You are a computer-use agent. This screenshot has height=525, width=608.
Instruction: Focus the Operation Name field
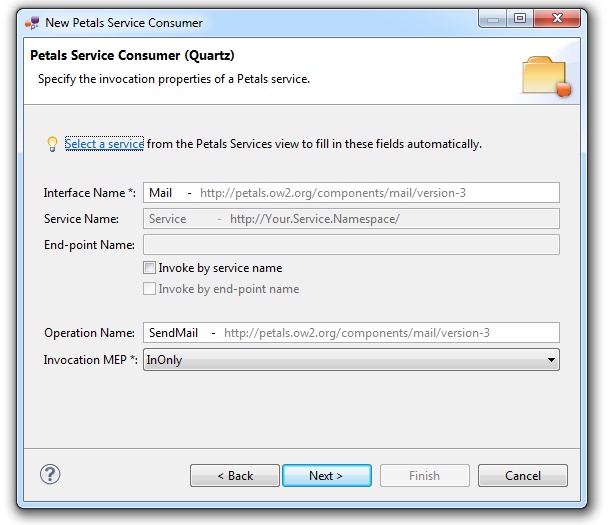[350, 333]
